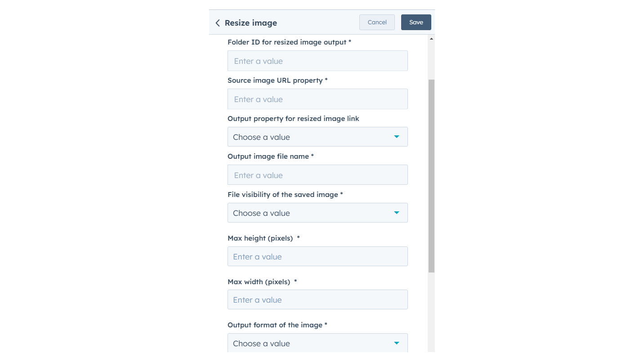Click the Source image URL property input
This screenshot has width=644, height=362.
pyautogui.click(x=318, y=99)
